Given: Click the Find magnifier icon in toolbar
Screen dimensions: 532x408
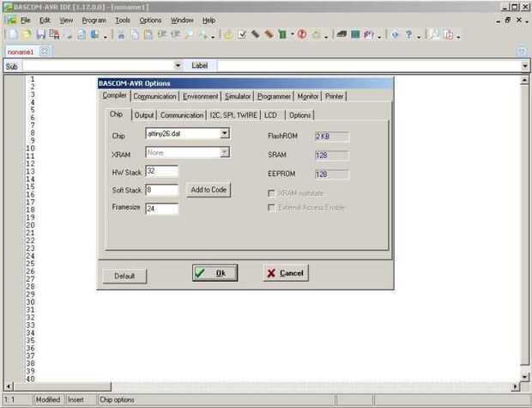Looking at the screenshot, I should (189, 34).
